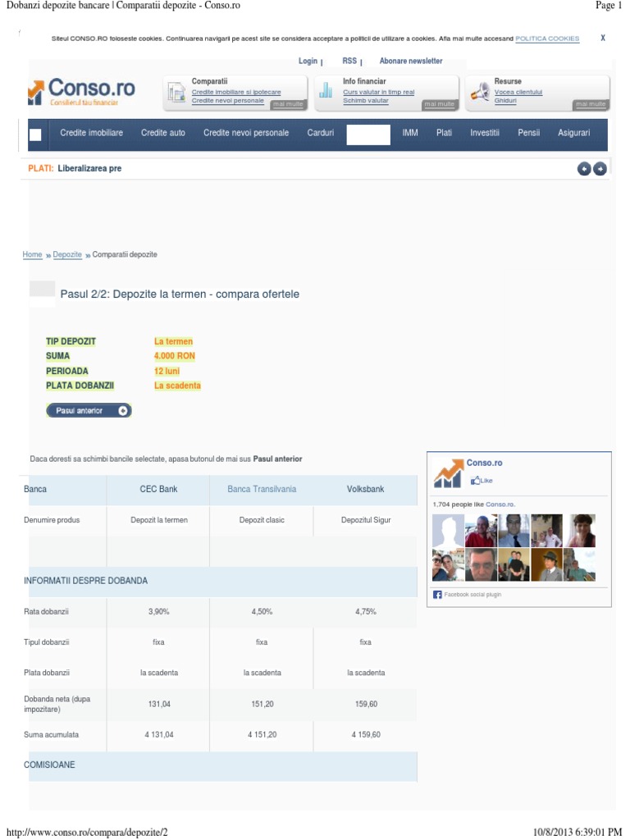The image size is (630, 840).
Task: Open Curs valutar in timp real
Action: point(379,92)
